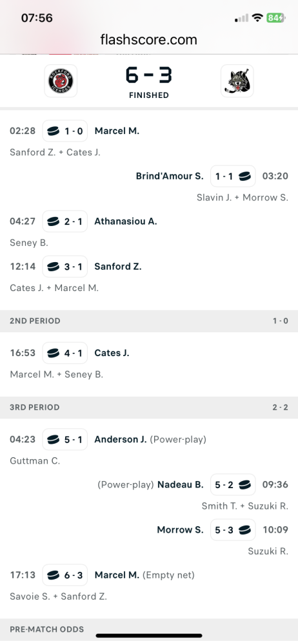
Task: Tap the 2-1 goal puck badge
Action: tap(65, 222)
